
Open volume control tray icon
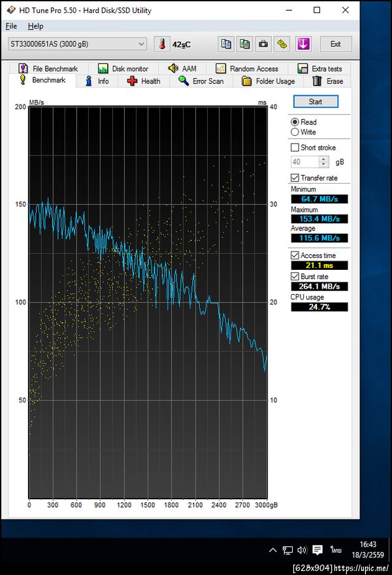coord(302,550)
